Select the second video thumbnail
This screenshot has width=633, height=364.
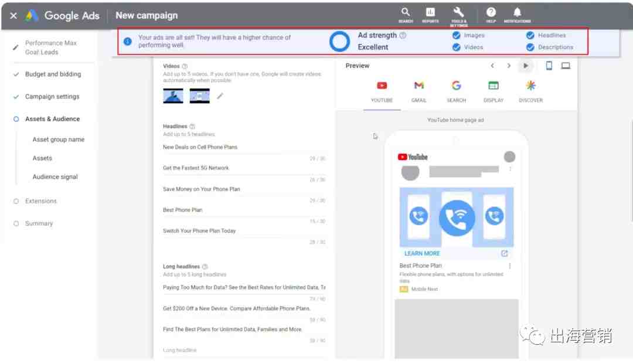tap(199, 96)
